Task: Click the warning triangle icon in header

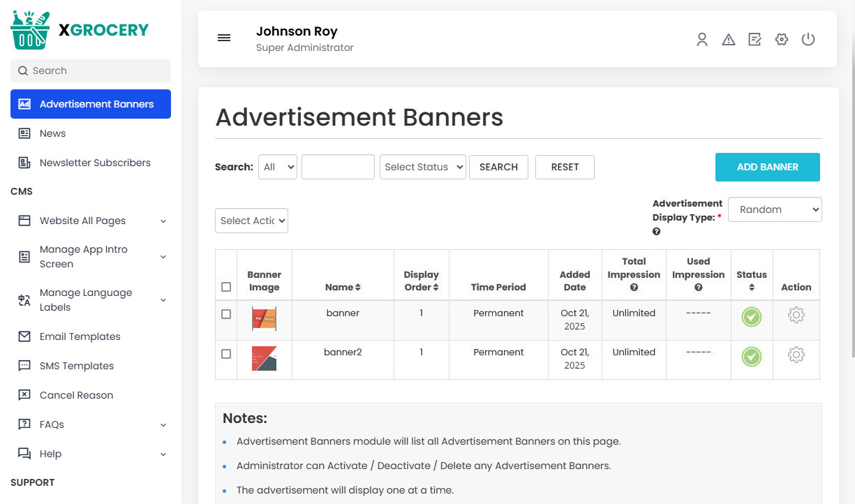Action: [728, 40]
